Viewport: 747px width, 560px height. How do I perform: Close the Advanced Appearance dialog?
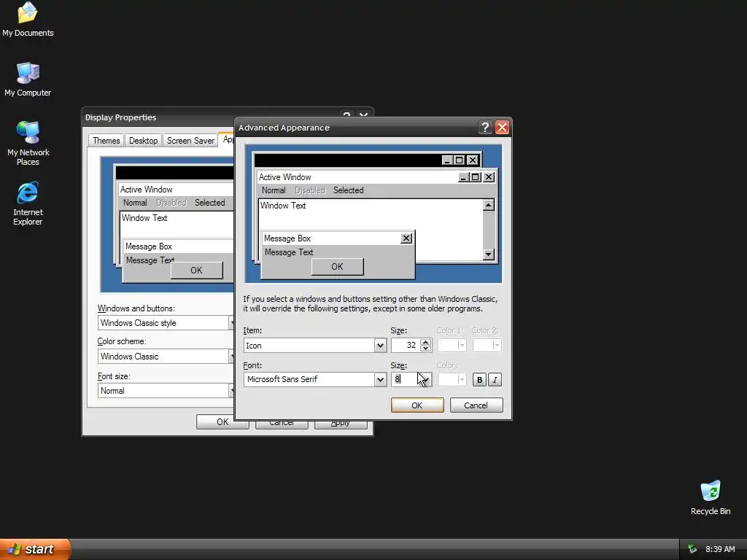[502, 127]
